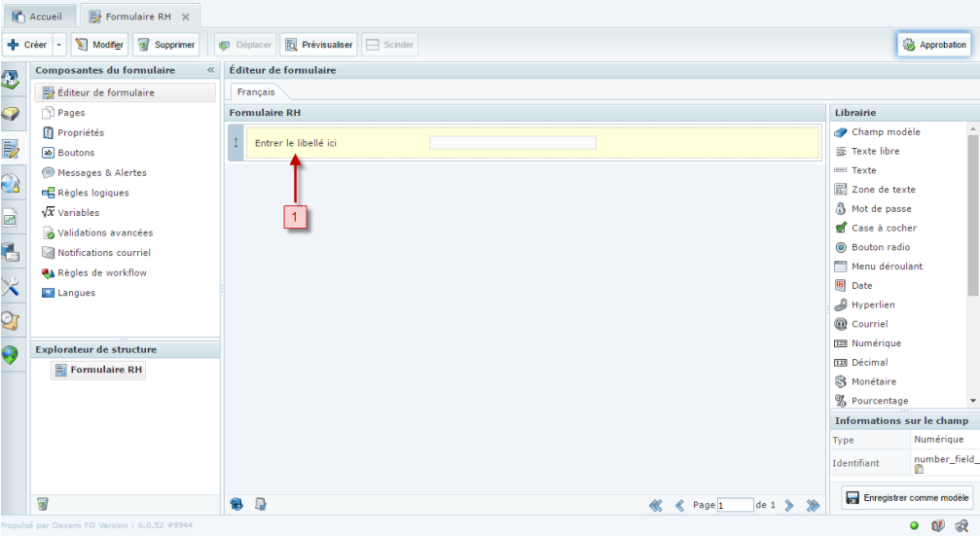This screenshot has height=537, width=980.
Task: Click the database server icon in the sidebar
Action: 10,252
